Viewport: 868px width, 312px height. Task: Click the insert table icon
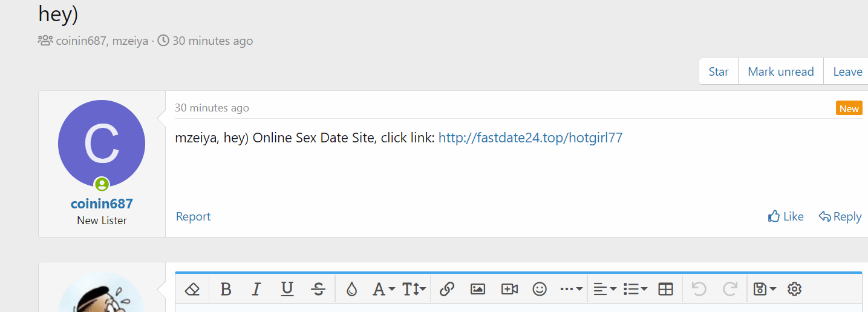(x=665, y=290)
